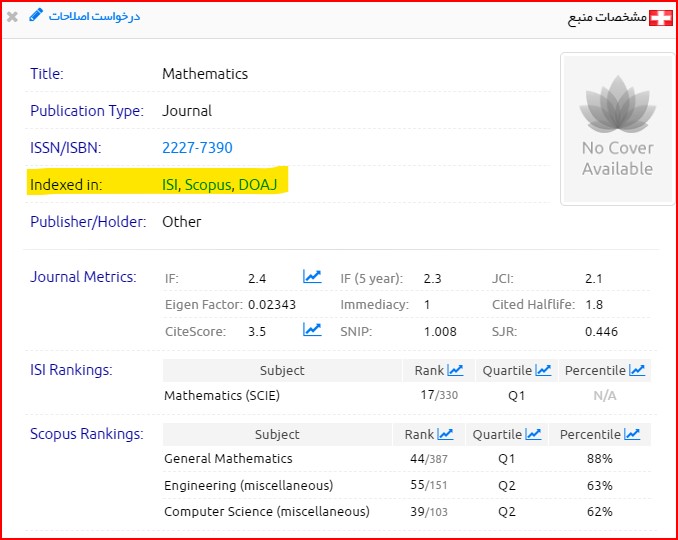The width and height of the screenshot is (678, 540).
Task: Click chart icon beside ISI Rank header
Action: pos(455,370)
